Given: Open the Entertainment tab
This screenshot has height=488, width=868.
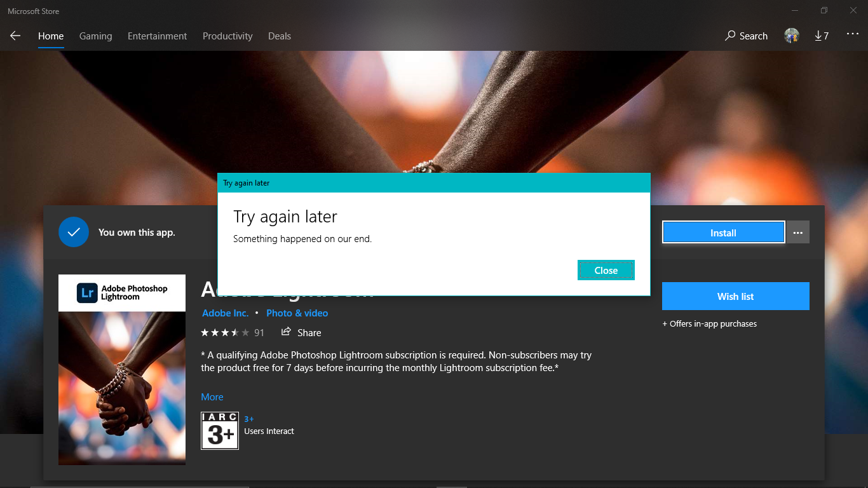Looking at the screenshot, I should tap(158, 36).
